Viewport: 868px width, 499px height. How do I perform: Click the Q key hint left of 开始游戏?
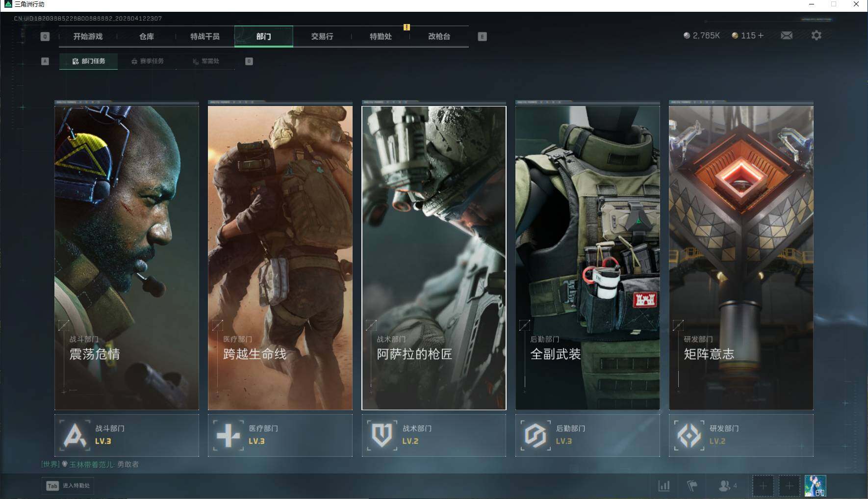point(45,36)
